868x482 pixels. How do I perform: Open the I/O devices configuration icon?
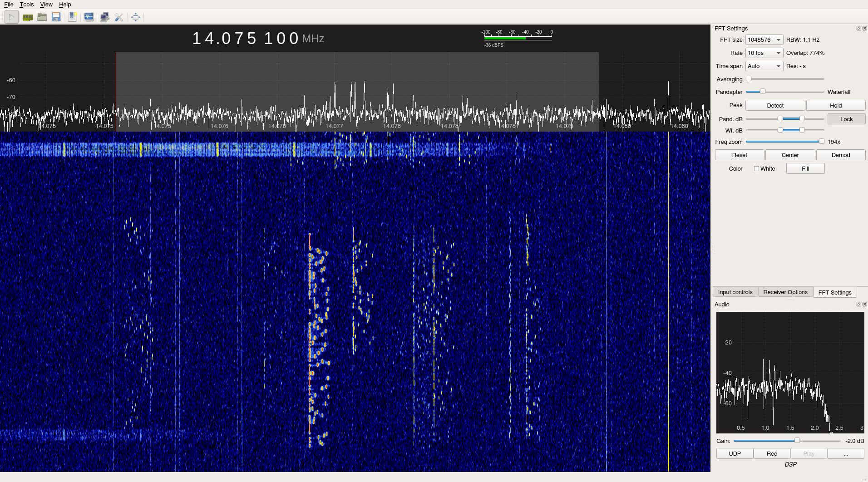(28, 17)
